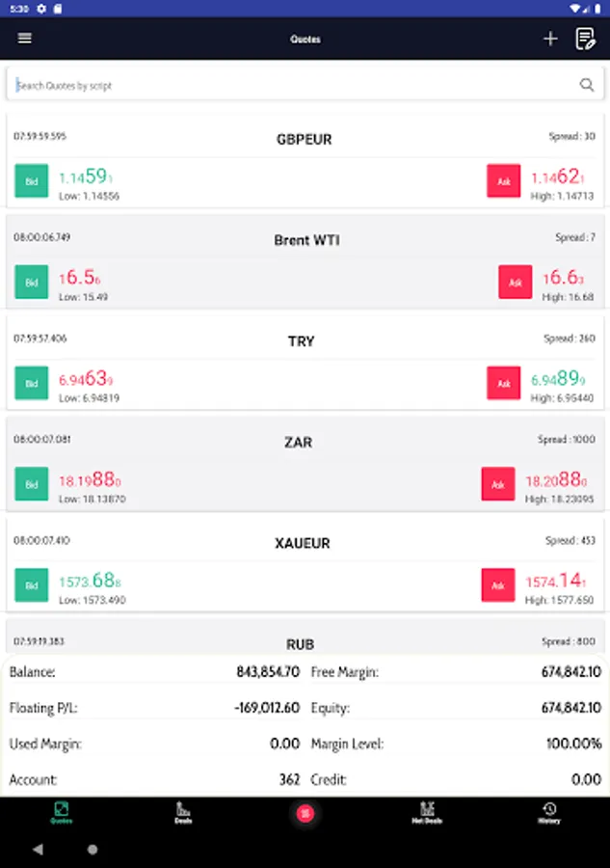Viewport: 610px width, 868px height.
Task: Hit the Bid button on the ZAR row
Action: point(32,484)
